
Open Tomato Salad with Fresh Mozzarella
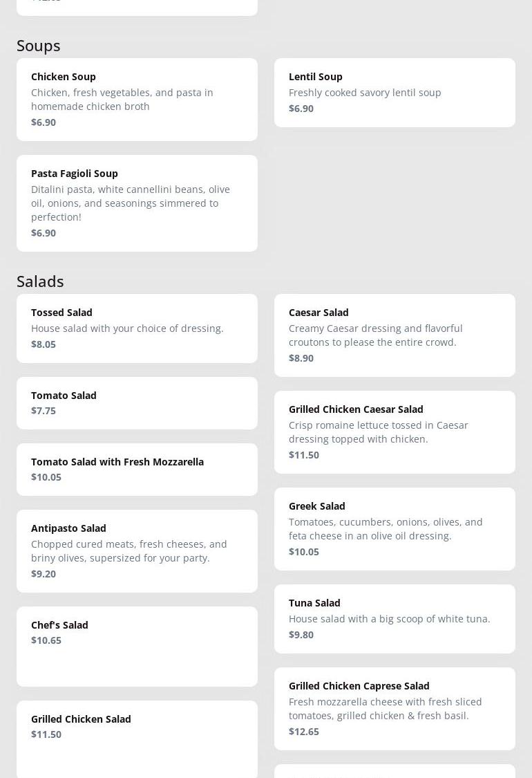pyautogui.click(x=137, y=469)
